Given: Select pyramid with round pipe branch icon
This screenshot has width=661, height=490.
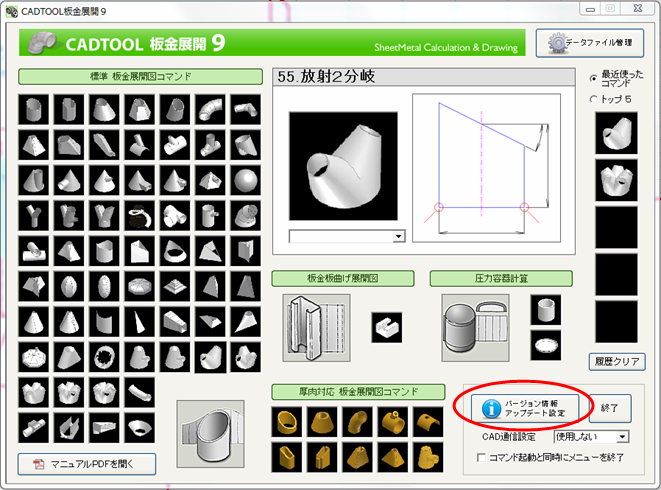Looking at the screenshot, I should (x=210, y=180).
